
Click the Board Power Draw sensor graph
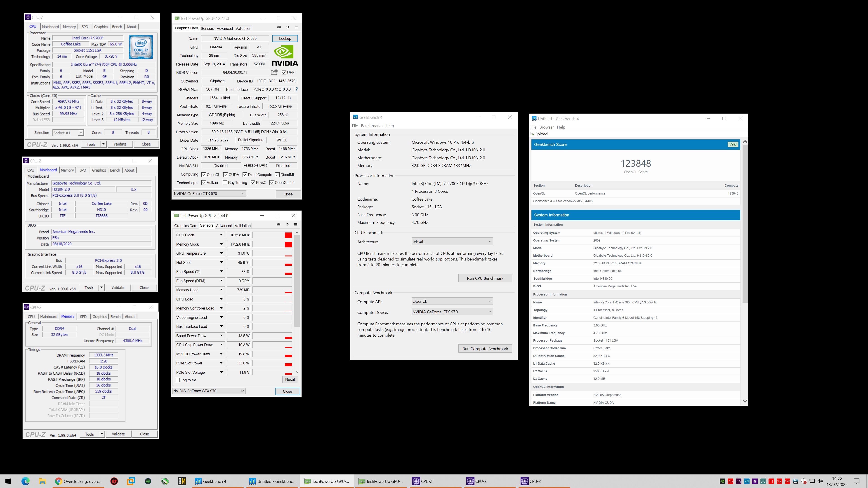click(x=272, y=336)
